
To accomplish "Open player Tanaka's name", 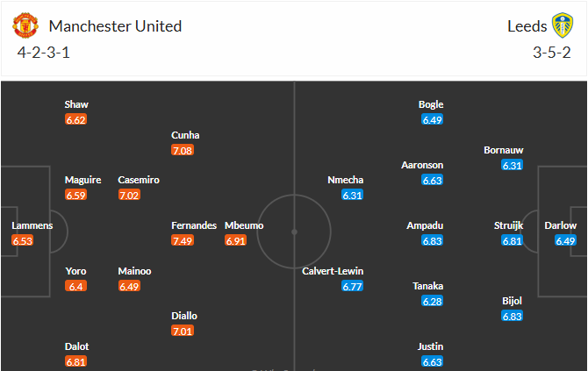I will click(x=428, y=286).
